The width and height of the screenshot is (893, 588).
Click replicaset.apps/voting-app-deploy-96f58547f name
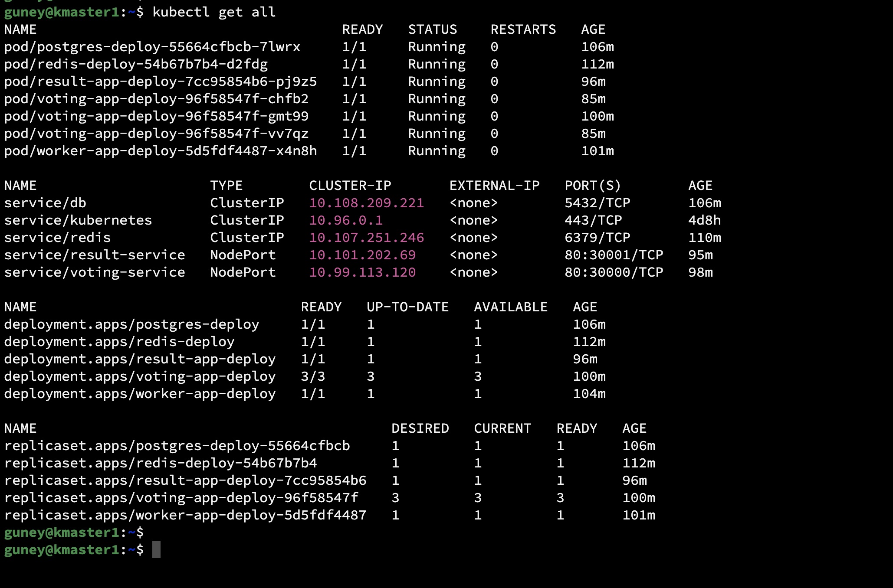181,498
